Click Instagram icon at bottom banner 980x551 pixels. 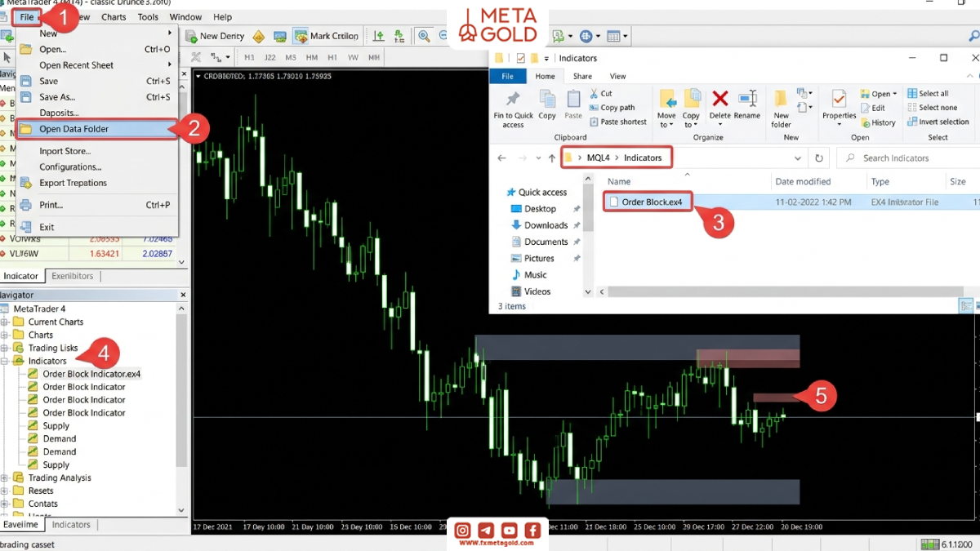click(463, 530)
